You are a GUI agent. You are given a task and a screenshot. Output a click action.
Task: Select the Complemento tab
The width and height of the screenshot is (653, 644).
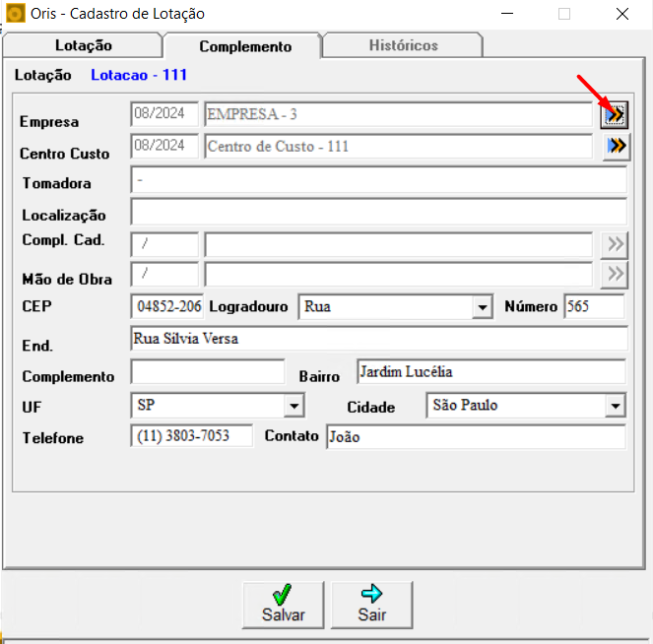click(x=244, y=46)
